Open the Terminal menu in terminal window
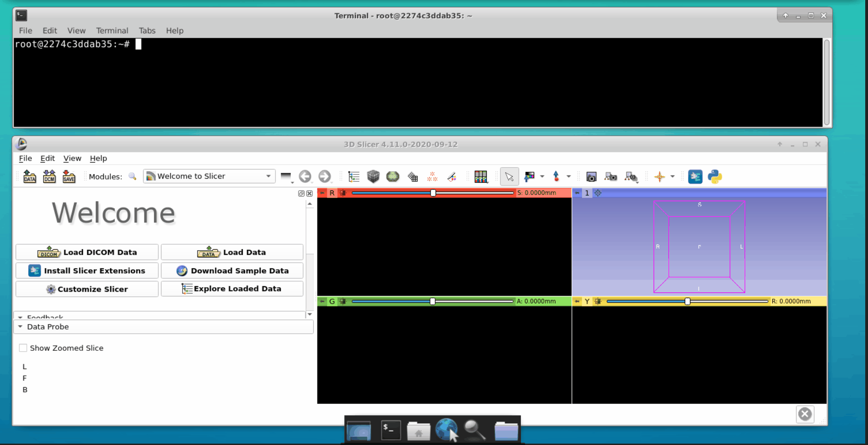 (112, 30)
